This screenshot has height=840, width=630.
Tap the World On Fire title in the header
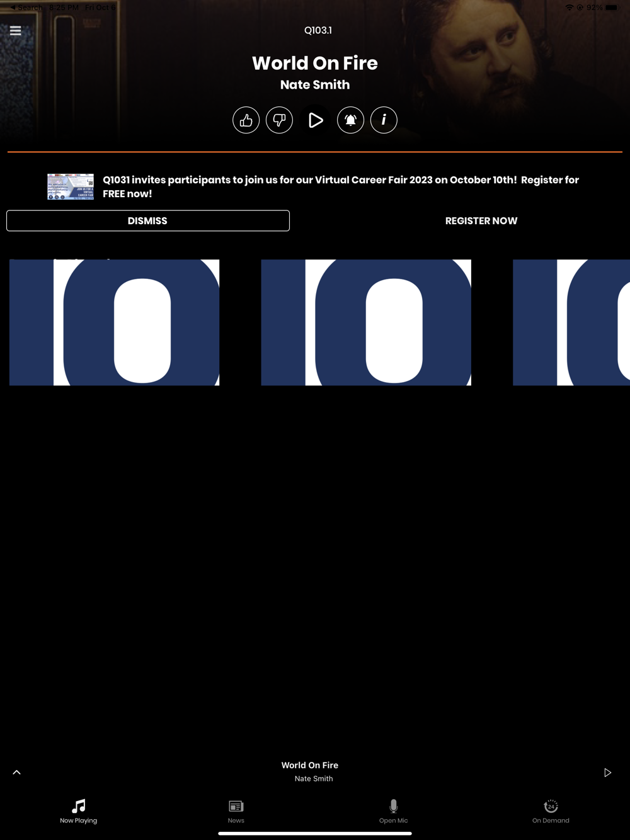315,63
